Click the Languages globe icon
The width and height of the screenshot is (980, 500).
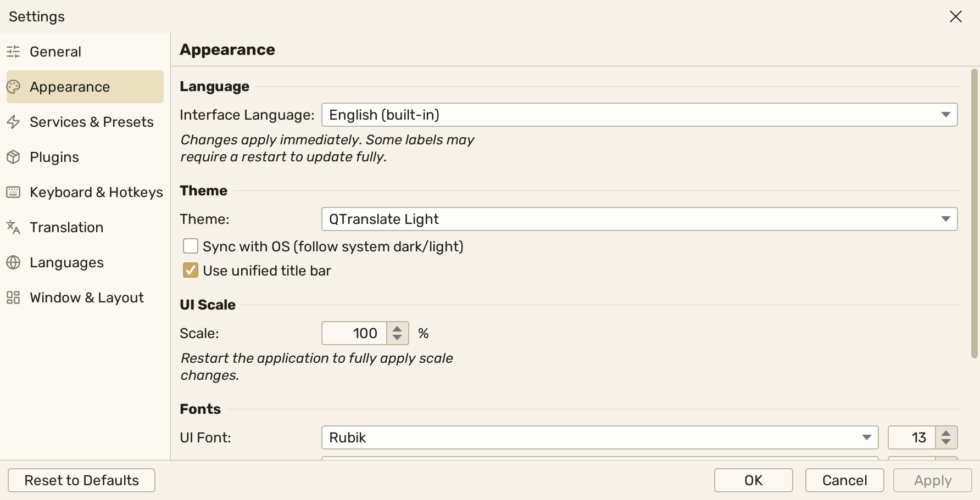pos(13,262)
